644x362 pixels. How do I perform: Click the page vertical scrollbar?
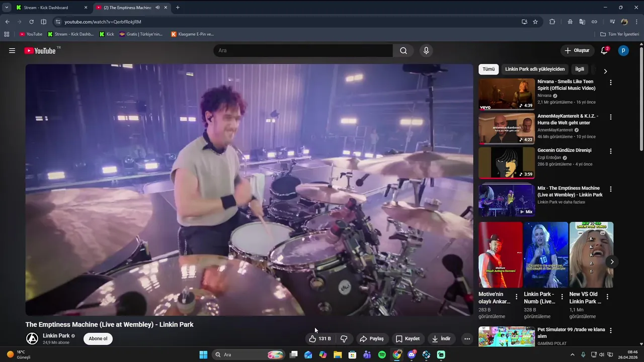point(641,100)
